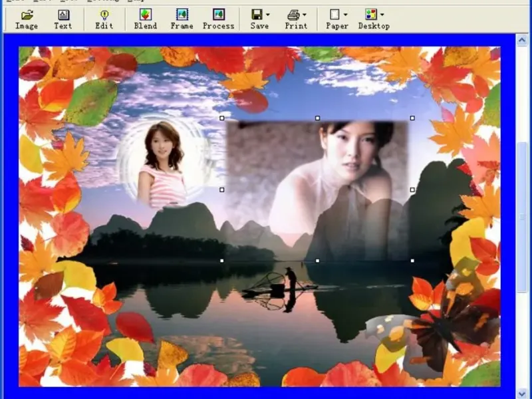
Task: Click the middle-left selection handle
Action: [x=222, y=190]
